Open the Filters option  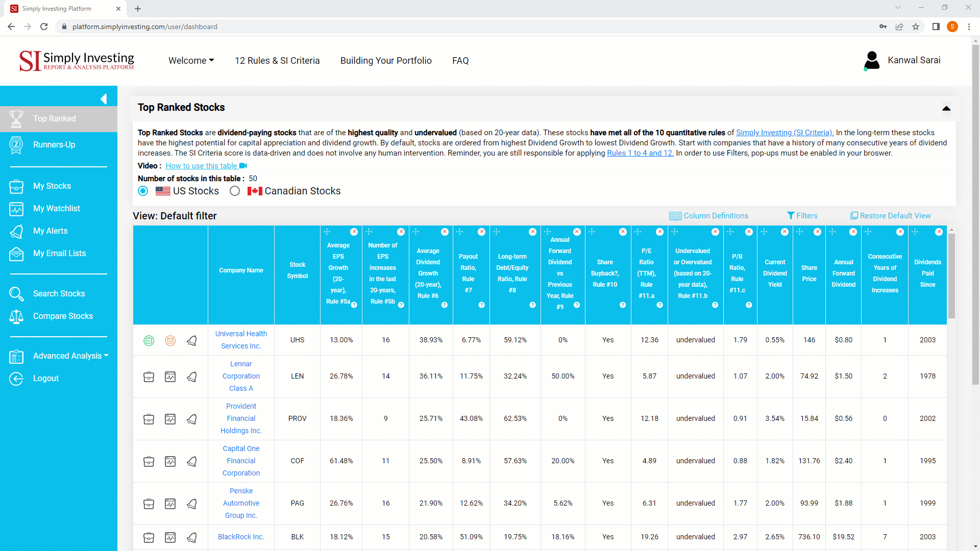[802, 216]
